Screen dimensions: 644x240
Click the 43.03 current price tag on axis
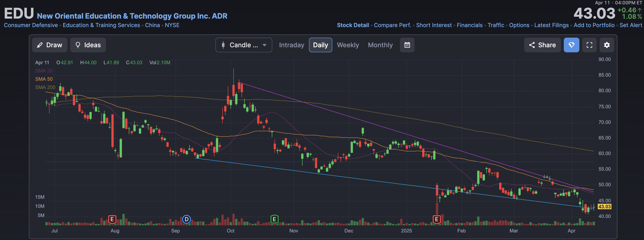click(x=604, y=207)
